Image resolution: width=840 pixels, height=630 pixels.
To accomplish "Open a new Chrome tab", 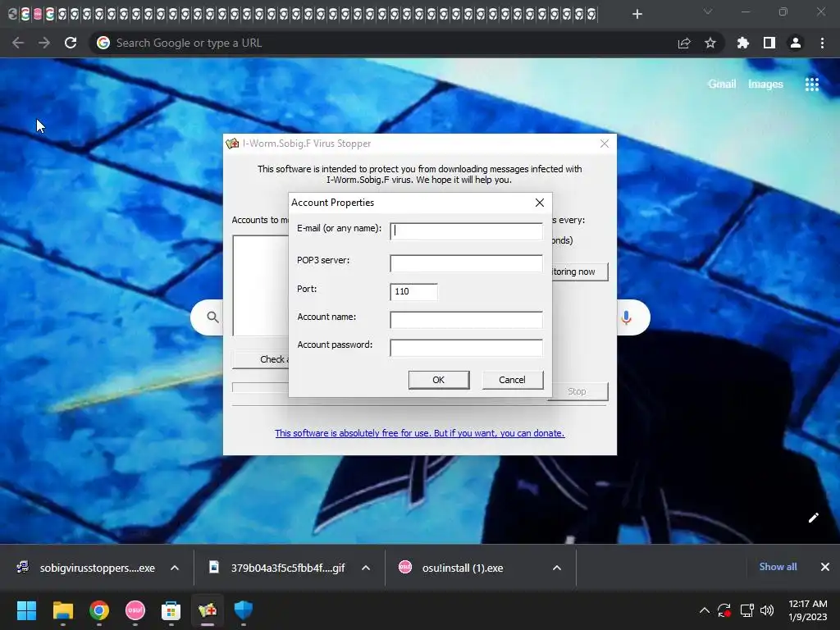I will [637, 14].
